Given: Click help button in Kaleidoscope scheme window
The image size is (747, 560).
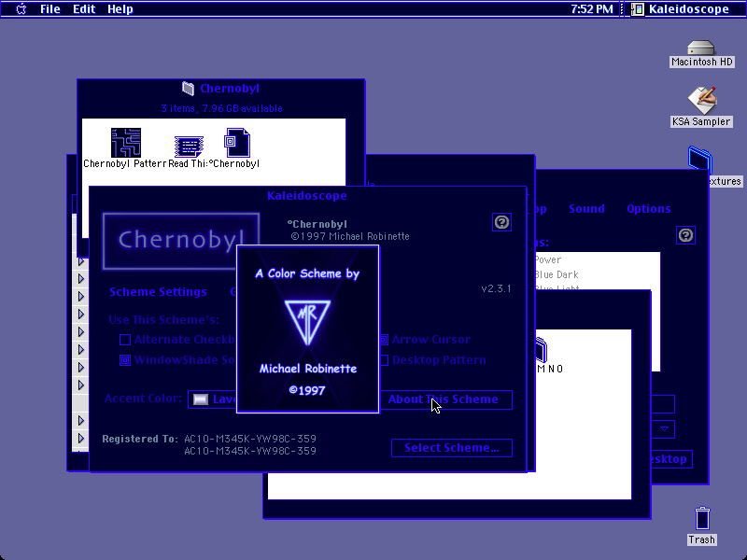Looking at the screenshot, I should [x=501, y=222].
